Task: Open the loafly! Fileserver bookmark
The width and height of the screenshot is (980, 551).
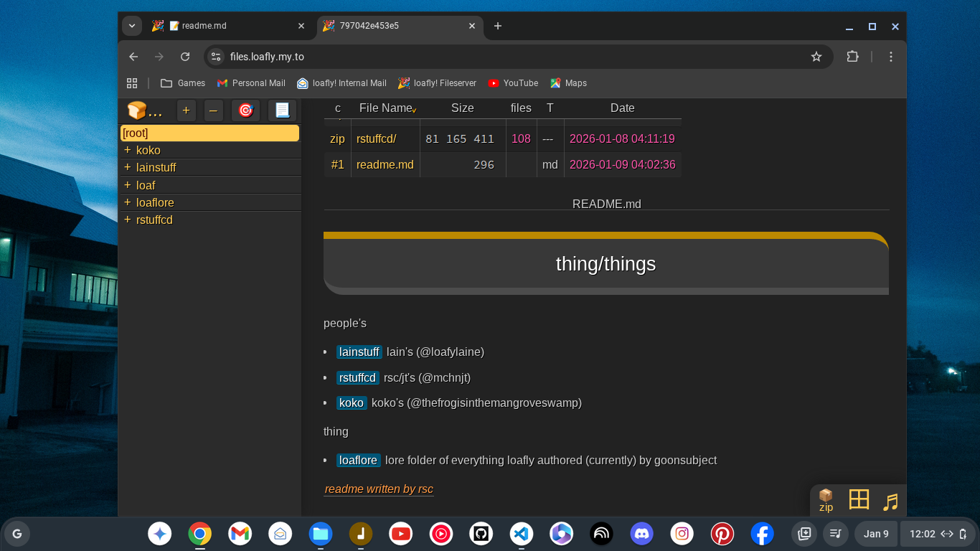Action: pyautogui.click(x=438, y=83)
